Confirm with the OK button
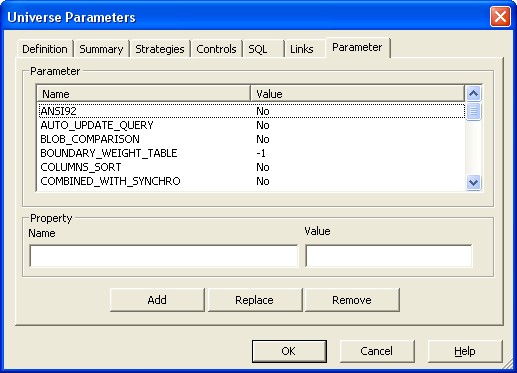 point(289,351)
